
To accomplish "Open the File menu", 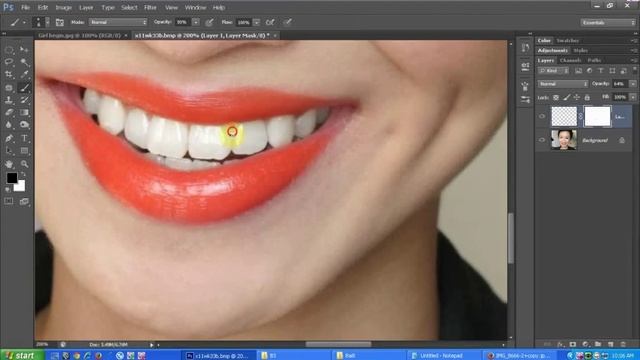I will (25, 7).
